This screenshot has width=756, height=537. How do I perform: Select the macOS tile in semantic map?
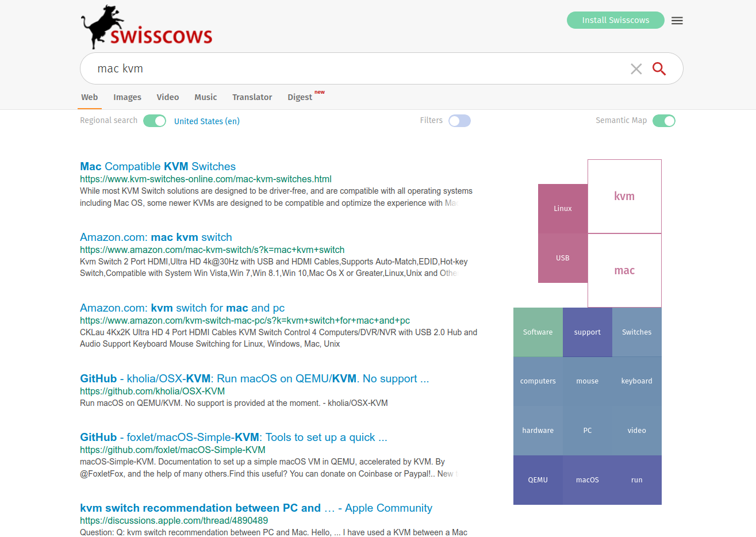[x=588, y=480]
